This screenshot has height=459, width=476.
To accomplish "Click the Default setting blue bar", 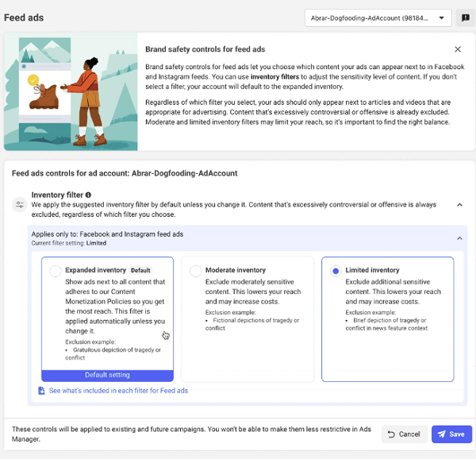I will pyautogui.click(x=107, y=375).
